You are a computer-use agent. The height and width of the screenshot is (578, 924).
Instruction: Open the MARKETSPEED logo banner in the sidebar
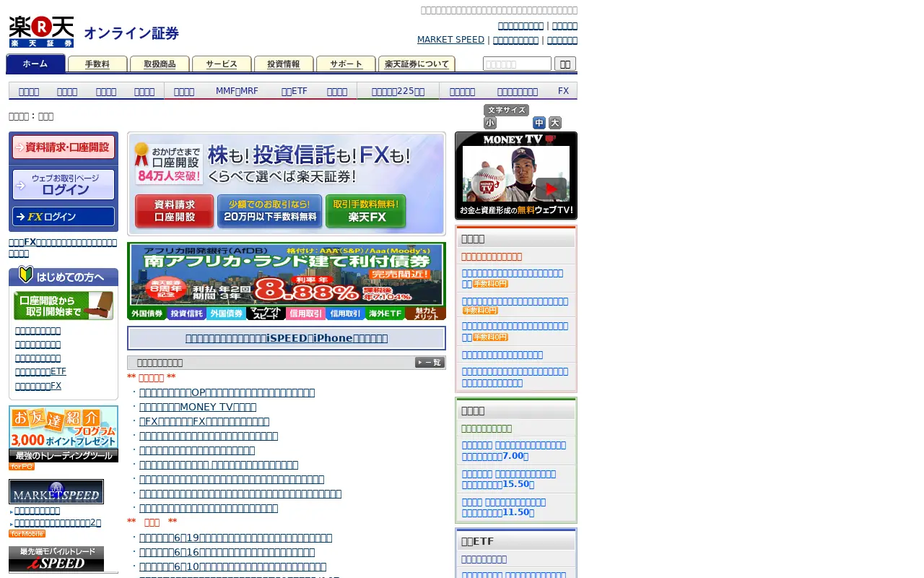click(x=56, y=491)
